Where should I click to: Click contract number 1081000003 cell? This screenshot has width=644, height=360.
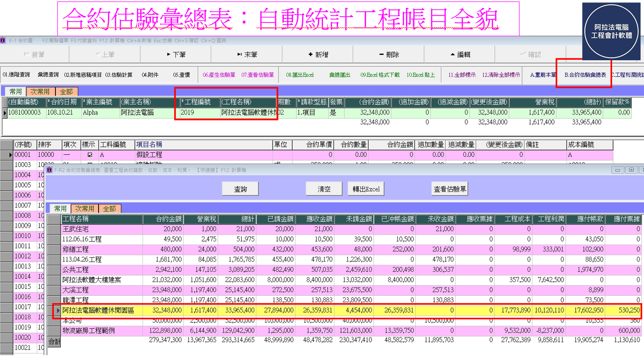click(x=27, y=113)
